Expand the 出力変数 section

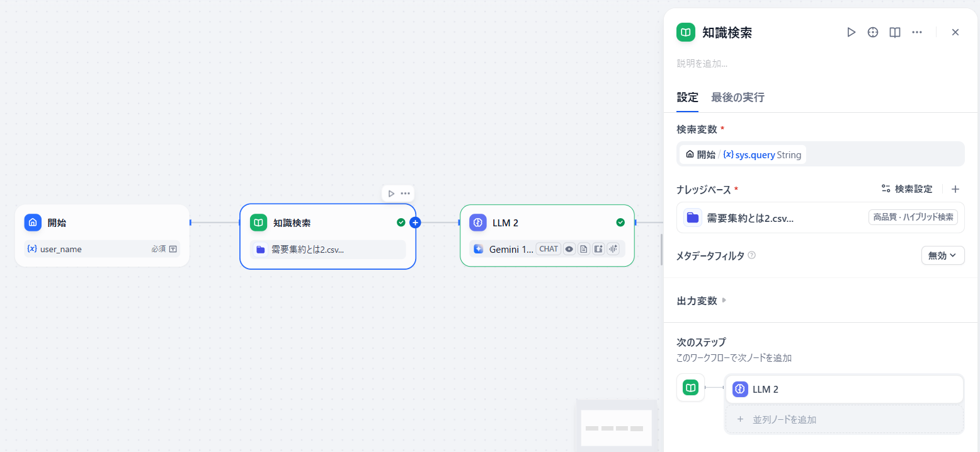point(702,301)
